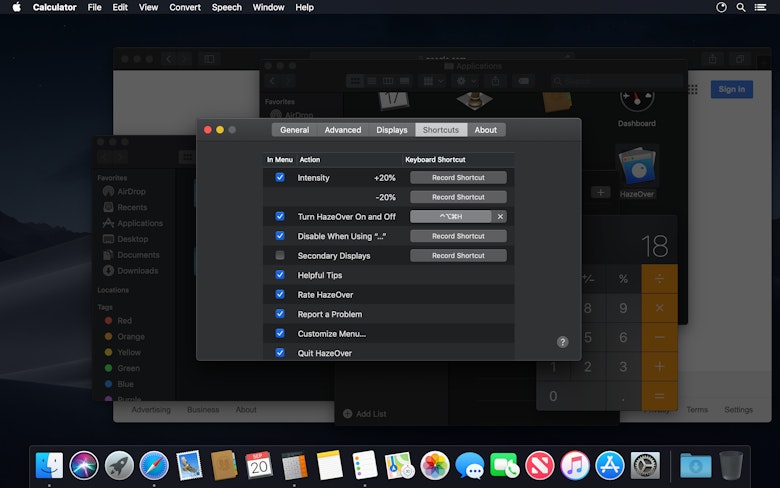Open Dashboard app in Applications window
780x488 pixels.
click(636, 108)
